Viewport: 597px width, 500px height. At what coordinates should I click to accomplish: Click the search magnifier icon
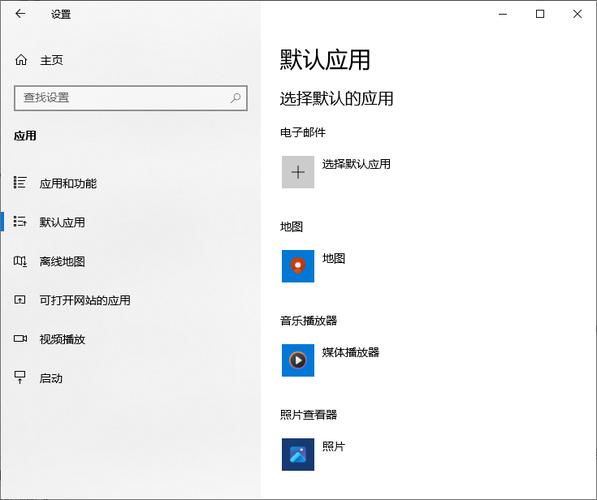236,98
